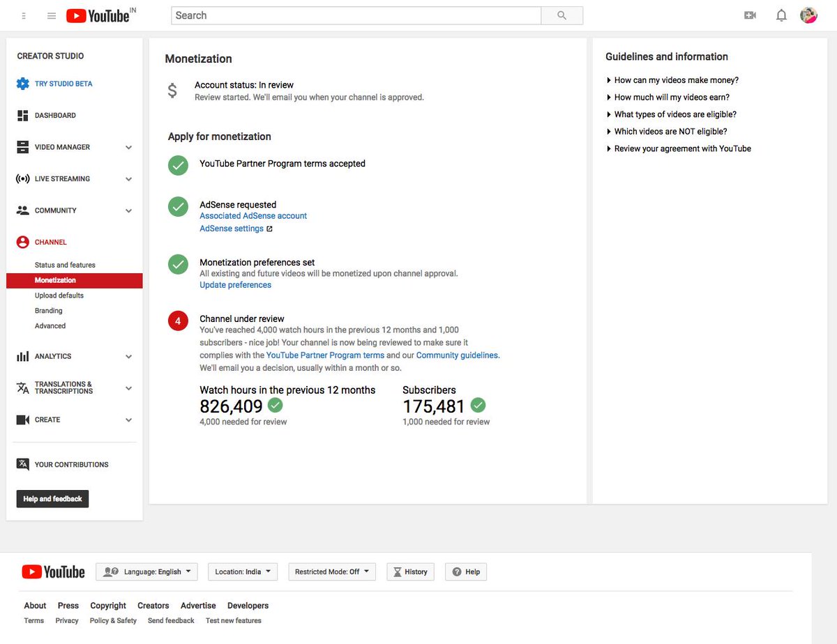Click the footer YouTube logo
This screenshot has height=644, width=837.
coord(53,572)
